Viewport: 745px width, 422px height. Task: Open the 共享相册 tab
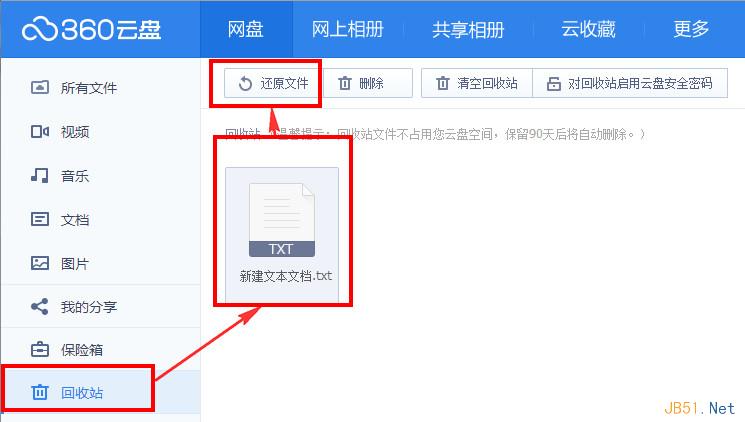pos(468,29)
